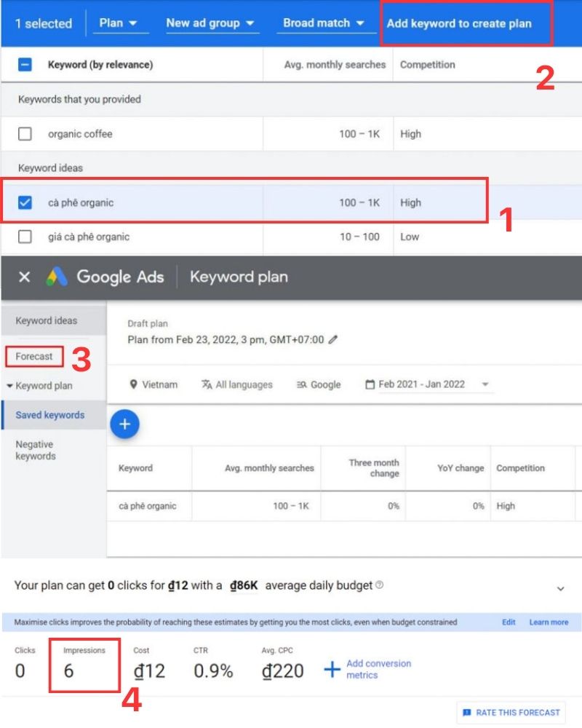Click the plus icon for conversion metrics
Viewport: 582px width, 728px height.
[x=332, y=670]
